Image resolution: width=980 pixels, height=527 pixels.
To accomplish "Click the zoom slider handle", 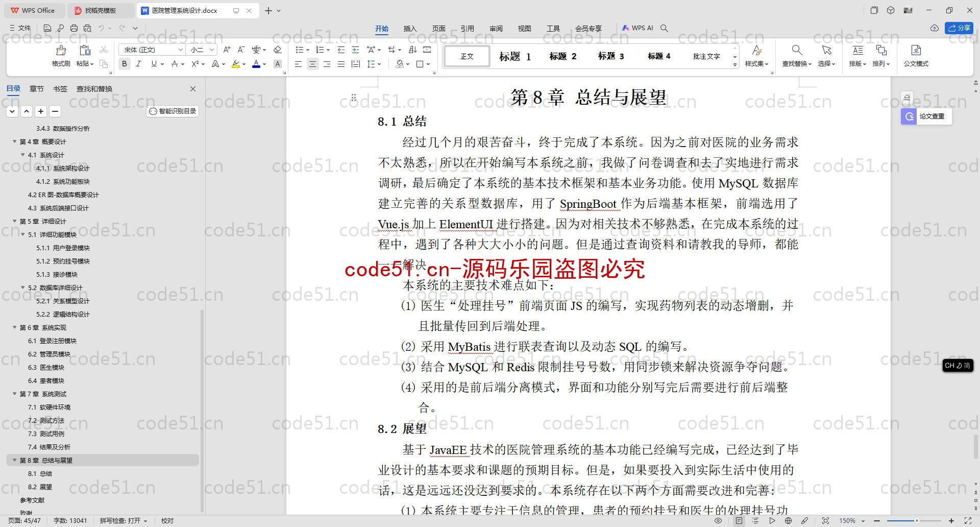I will pos(917,521).
